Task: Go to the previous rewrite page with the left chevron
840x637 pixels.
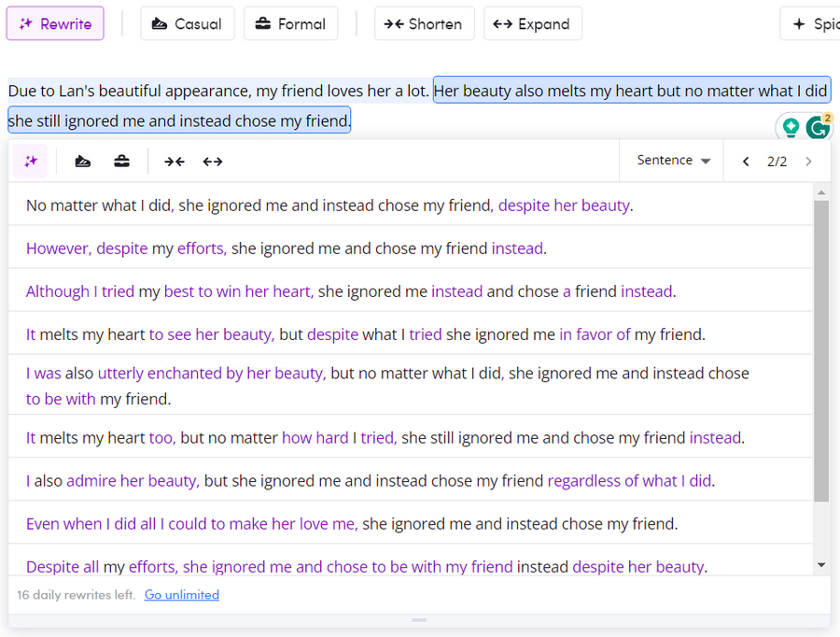Action: [746, 162]
